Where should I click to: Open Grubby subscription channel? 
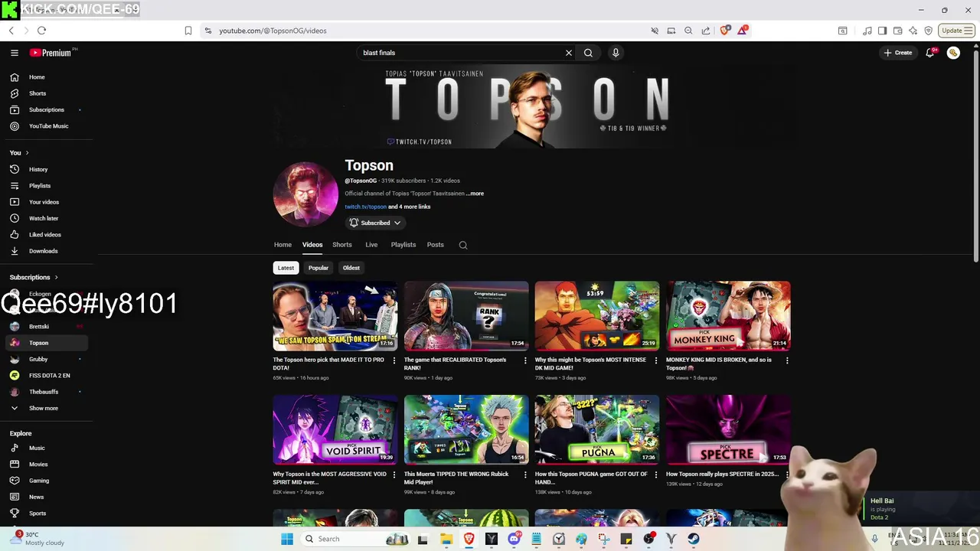[46, 359]
